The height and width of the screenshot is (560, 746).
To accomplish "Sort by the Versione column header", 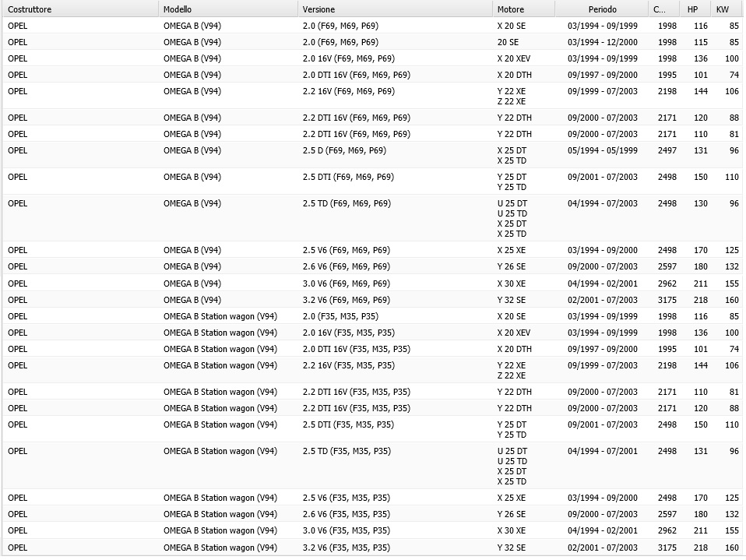I will click(x=395, y=9).
